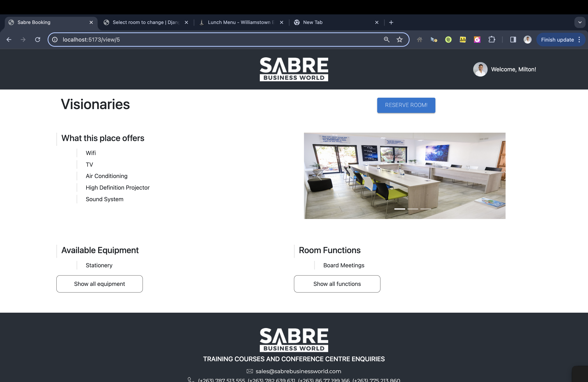Show all equipment list
588x382 pixels.
[99, 284]
